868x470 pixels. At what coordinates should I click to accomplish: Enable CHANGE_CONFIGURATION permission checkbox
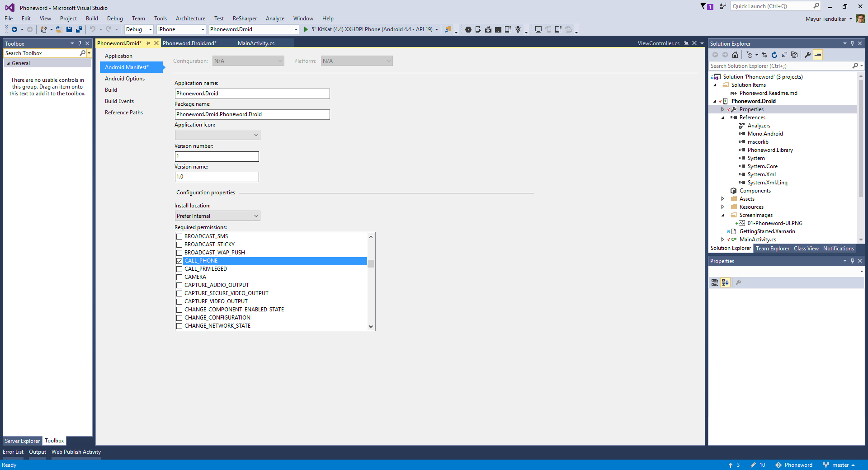click(179, 318)
